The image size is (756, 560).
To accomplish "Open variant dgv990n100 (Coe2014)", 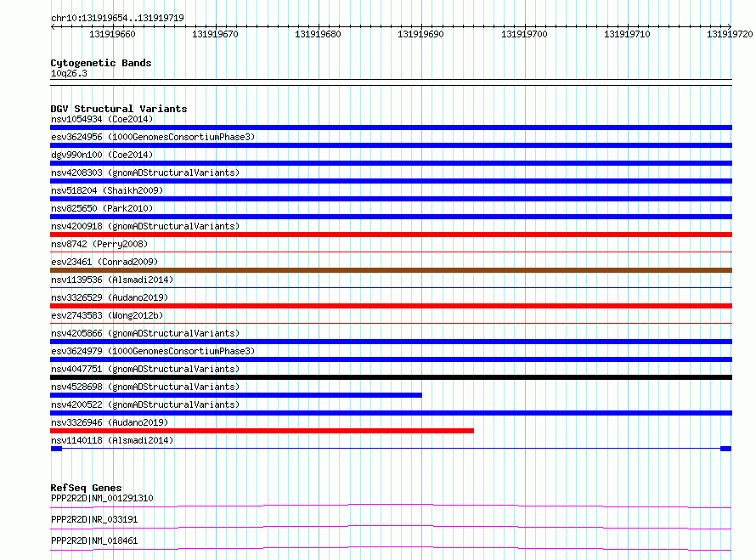I will click(x=102, y=155).
